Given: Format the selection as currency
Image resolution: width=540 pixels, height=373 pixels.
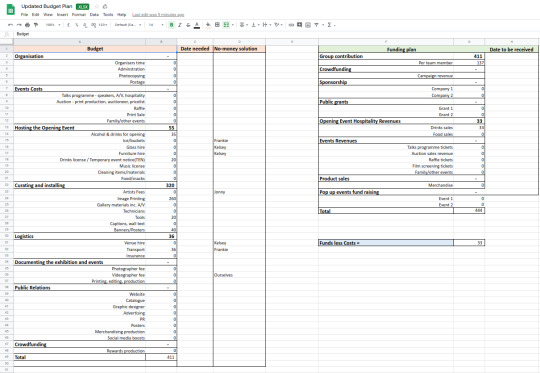Looking at the screenshot, I should (69, 25).
